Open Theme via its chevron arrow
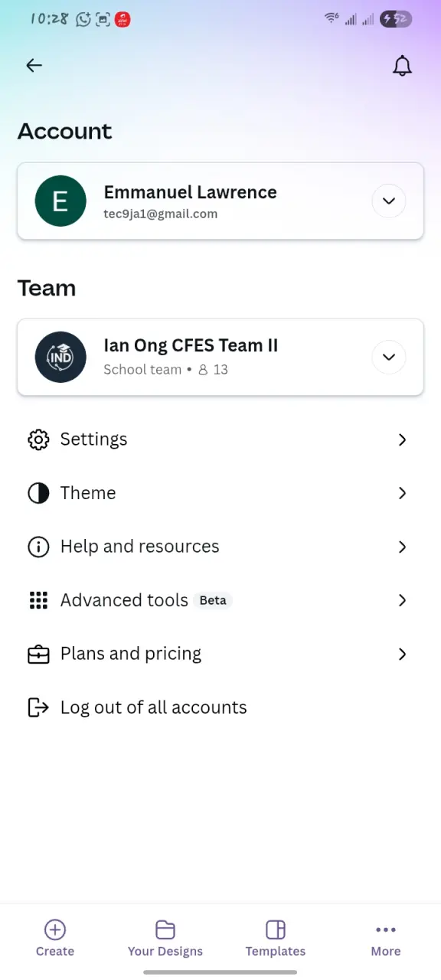 402,493
